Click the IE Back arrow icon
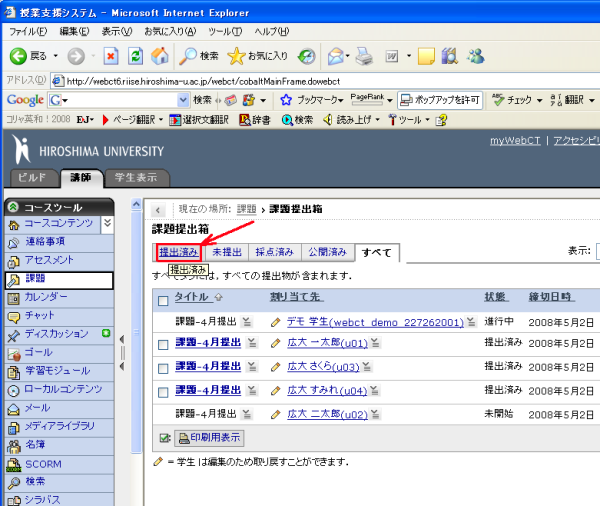600x506 pixels. pos(18,56)
